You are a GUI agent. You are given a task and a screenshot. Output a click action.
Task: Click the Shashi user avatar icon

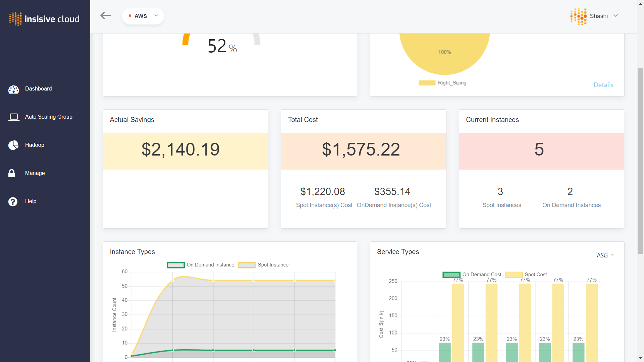coord(578,16)
